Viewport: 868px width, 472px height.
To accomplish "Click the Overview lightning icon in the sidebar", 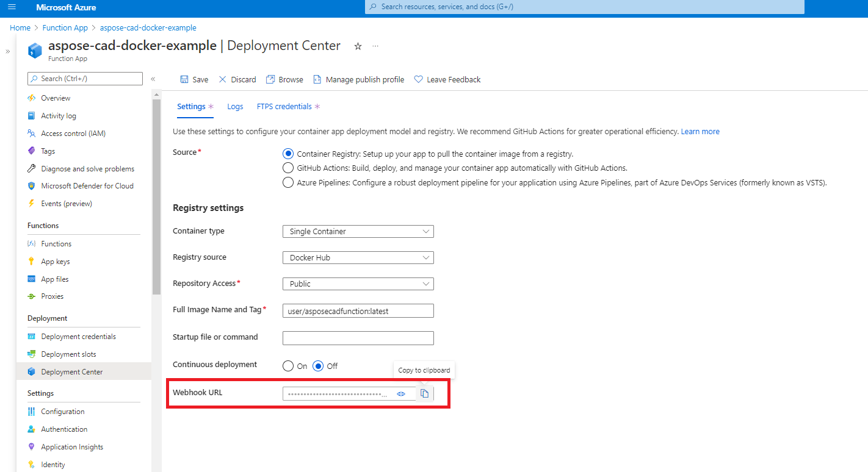I will 32,98.
